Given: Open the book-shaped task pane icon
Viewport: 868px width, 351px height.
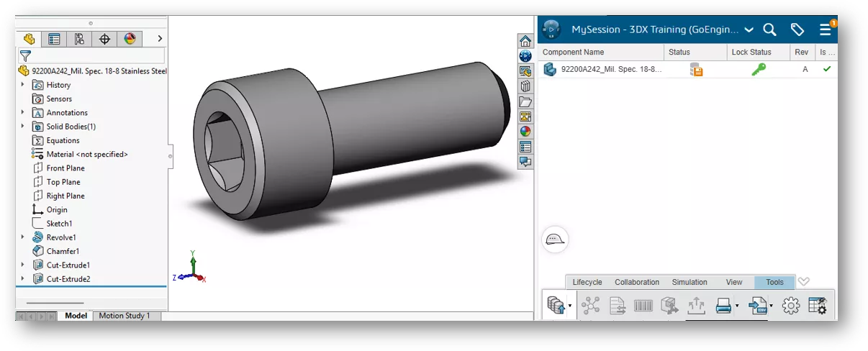Looking at the screenshot, I should (x=525, y=86).
